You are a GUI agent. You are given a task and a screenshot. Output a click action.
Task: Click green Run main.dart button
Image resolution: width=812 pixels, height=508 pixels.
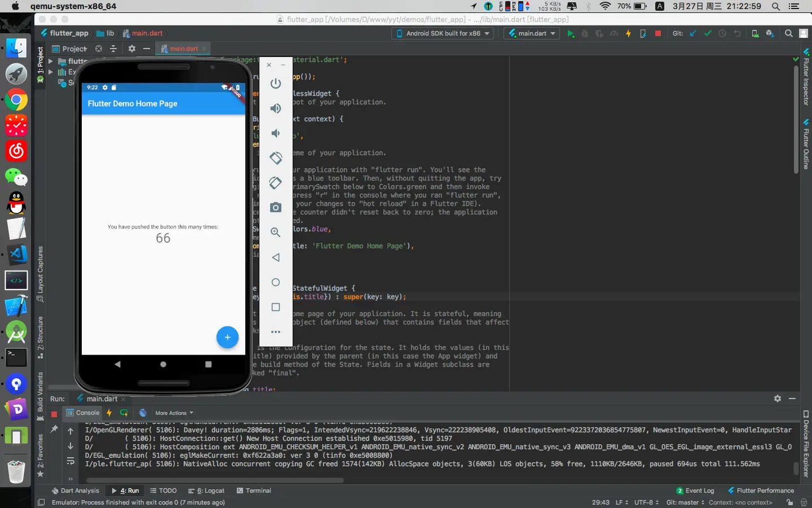pyautogui.click(x=570, y=34)
